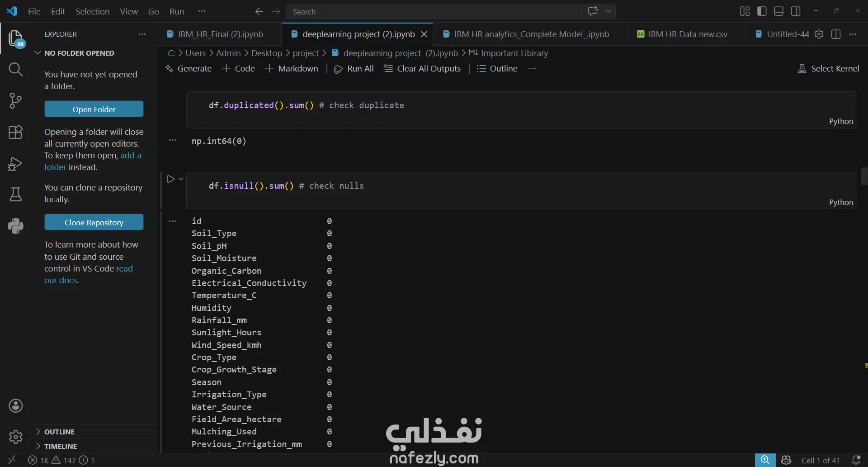Click the Cell 1 of 41 status item
Viewport: 868px width, 467px height.
(821, 460)
